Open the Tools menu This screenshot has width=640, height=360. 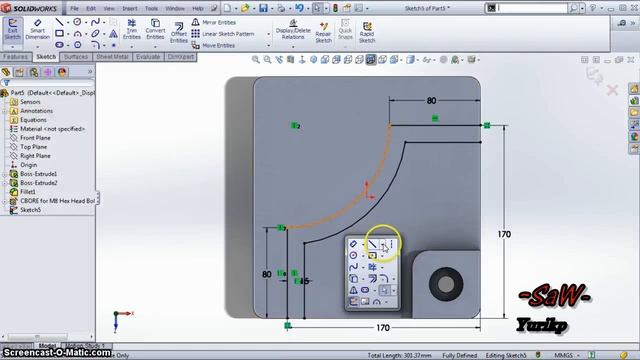click(x=151, y=8)
